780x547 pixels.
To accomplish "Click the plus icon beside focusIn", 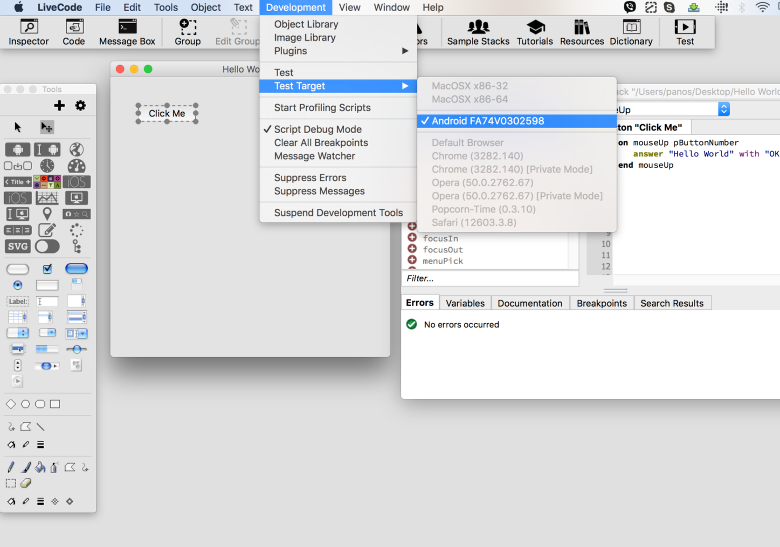I will pyautogui.click(x=412, y=238).
